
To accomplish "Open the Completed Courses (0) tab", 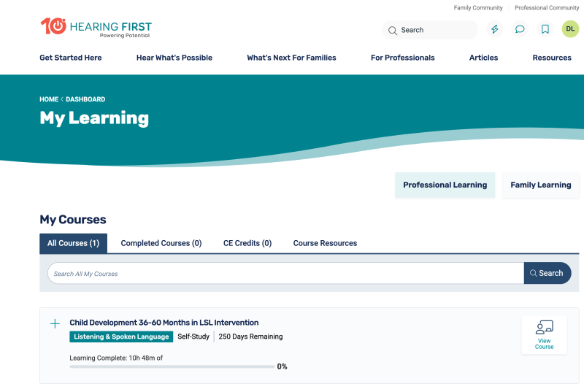I will pos(161,243).
